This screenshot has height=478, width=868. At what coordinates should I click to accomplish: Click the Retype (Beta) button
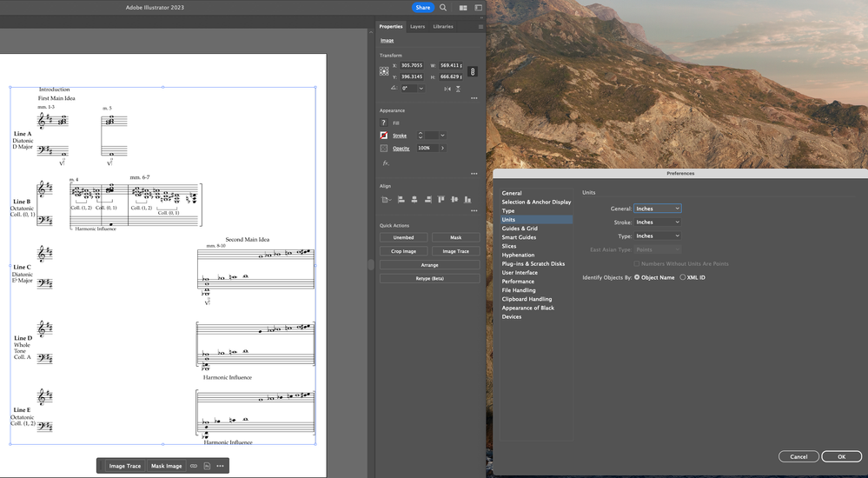(429, 279)
